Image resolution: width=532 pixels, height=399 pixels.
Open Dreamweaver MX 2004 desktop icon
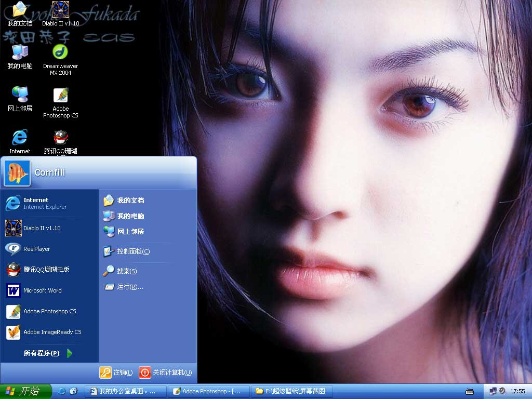[61, 52]
